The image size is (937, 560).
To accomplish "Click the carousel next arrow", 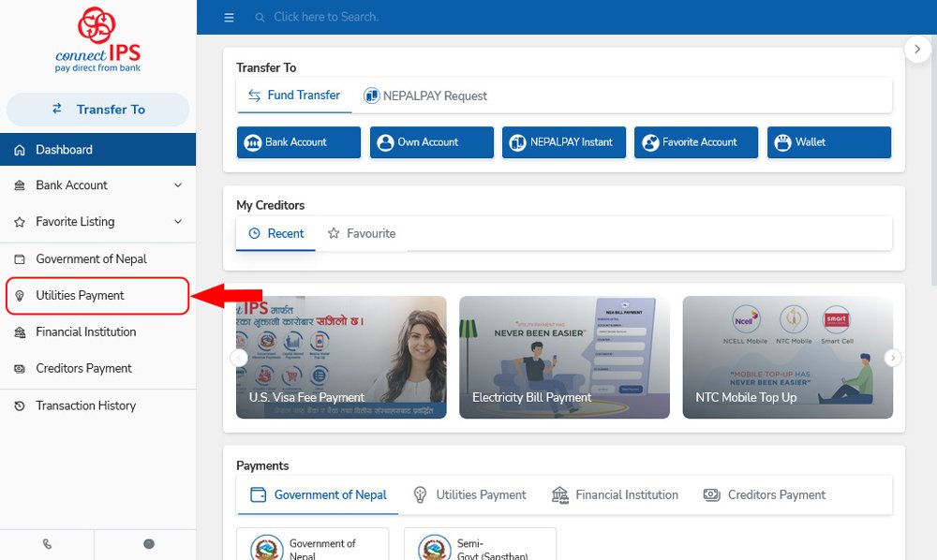I will point(893,358).
